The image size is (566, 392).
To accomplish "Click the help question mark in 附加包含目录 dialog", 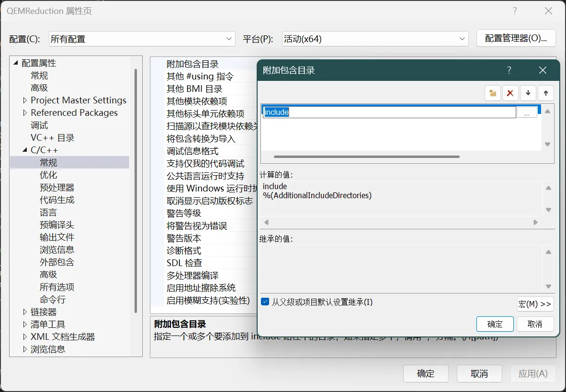I will pyautogui.click(x=509, y=70).
